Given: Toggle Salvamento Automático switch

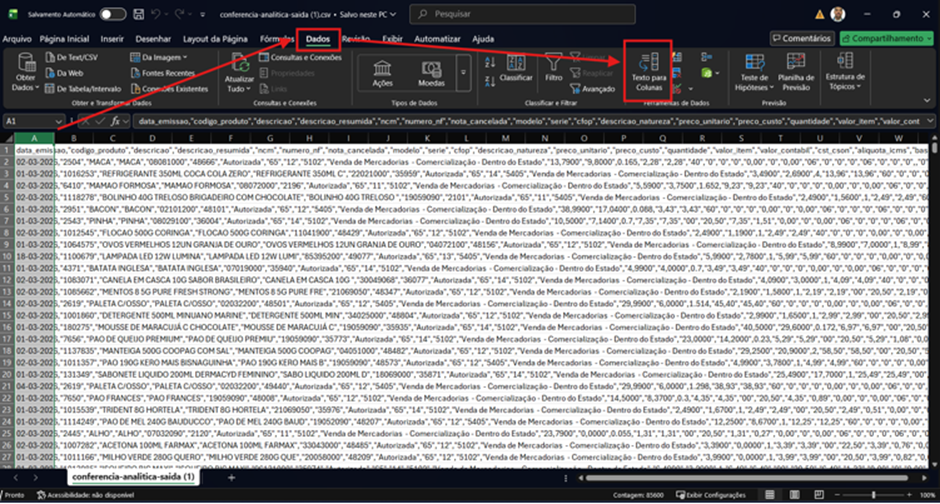Looking at the screenshot, I should pos(112,14).
